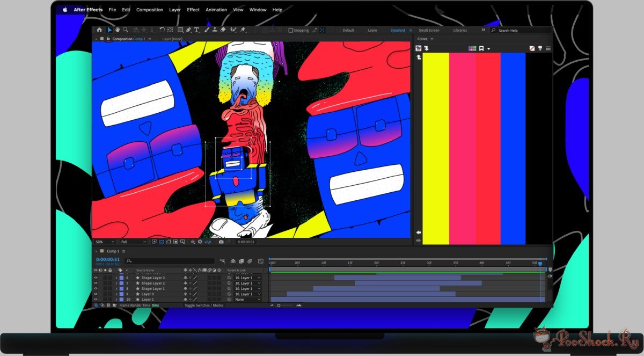The image size is (644, 356).
Task: Click the down arrow icon in Colors panel
Action: (426, 48)
